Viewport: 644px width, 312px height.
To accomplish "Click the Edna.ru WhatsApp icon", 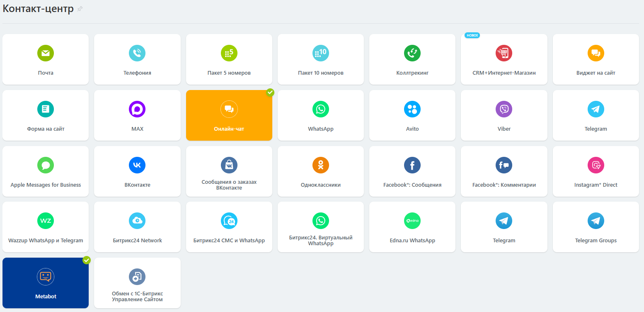I will 412,221.
